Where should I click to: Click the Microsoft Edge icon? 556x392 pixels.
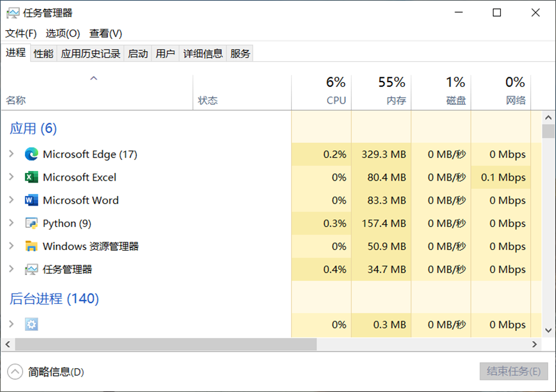tap(31, 154)
